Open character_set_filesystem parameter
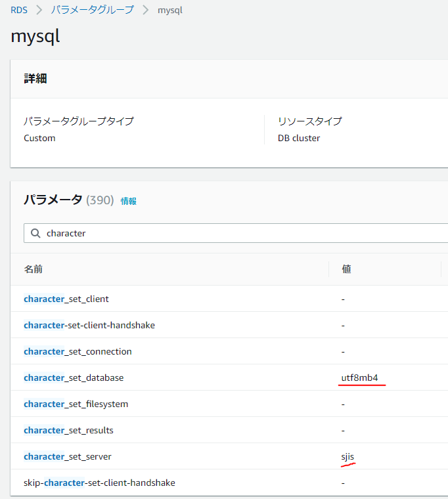The image size is (448, 499). 76,404
